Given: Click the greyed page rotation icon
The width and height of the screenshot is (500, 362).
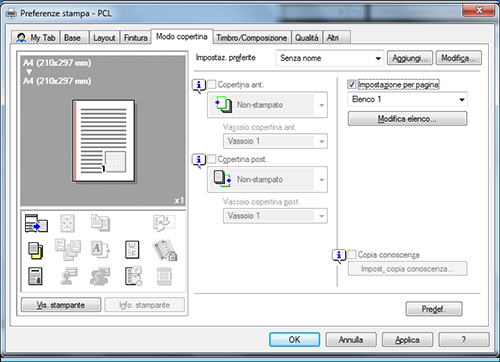Looking at the screenshot, I should pos(164,223).
